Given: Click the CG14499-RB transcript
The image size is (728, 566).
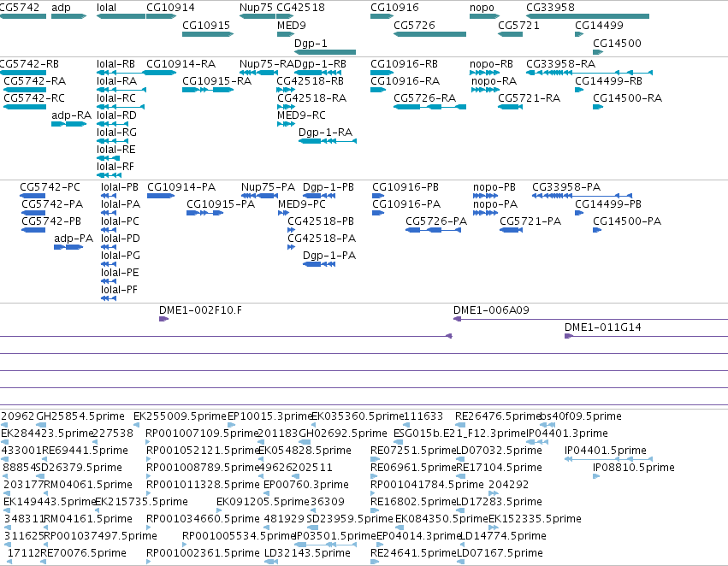Looking at the screenshot, I should (579, 90).
